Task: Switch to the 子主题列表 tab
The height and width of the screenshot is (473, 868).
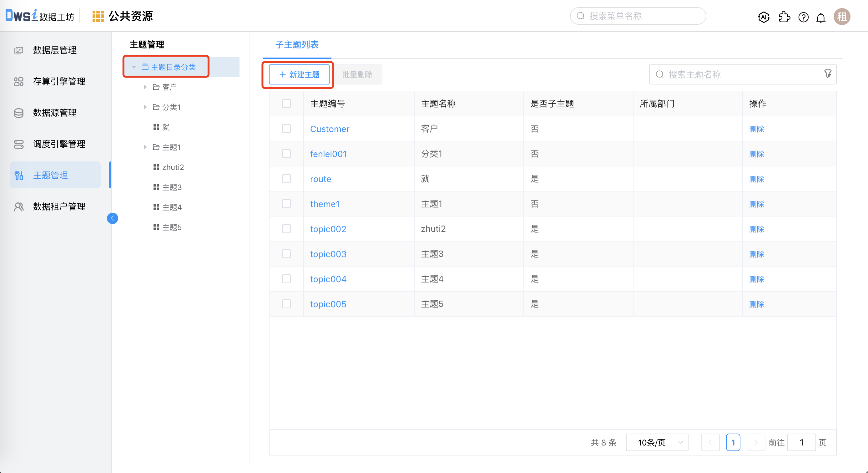Action: 297,45
